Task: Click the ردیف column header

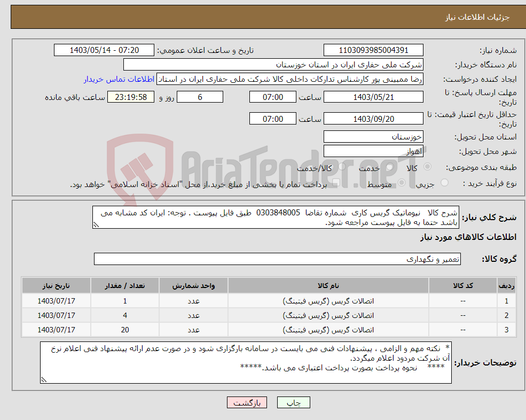Action: point(507,286)
